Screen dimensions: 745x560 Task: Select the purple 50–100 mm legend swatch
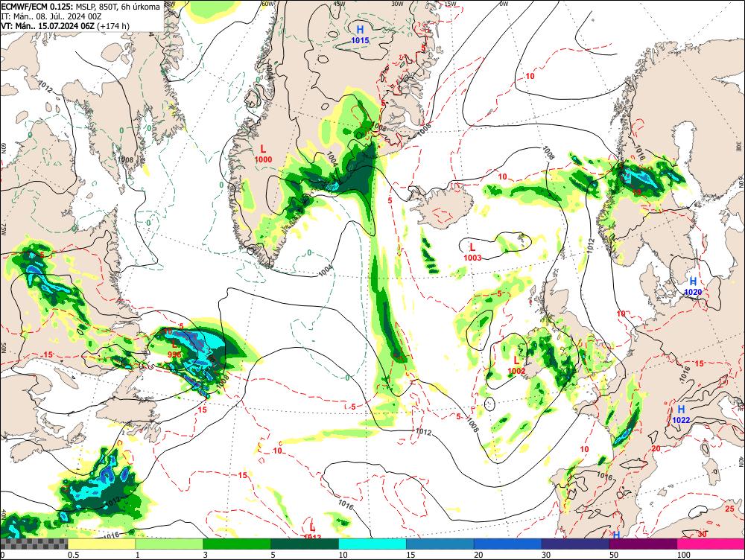644,544
